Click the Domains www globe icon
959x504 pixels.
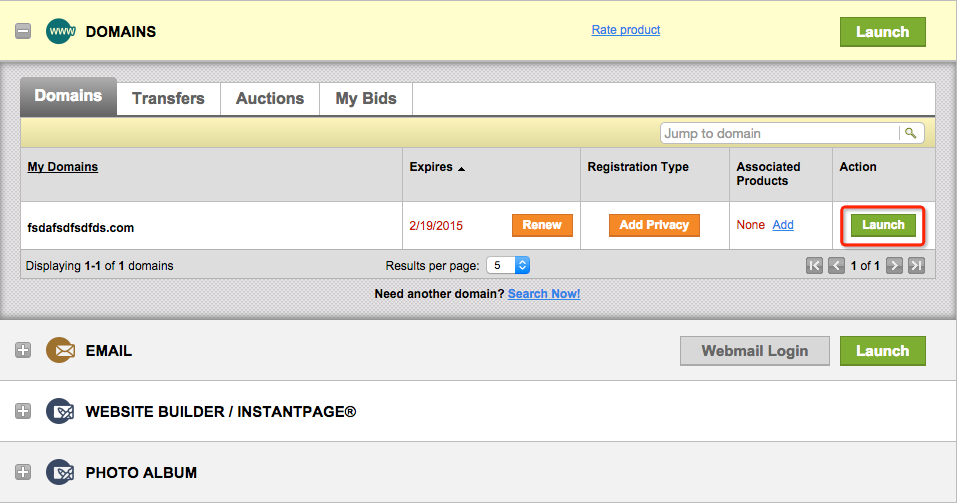point(61,31)
